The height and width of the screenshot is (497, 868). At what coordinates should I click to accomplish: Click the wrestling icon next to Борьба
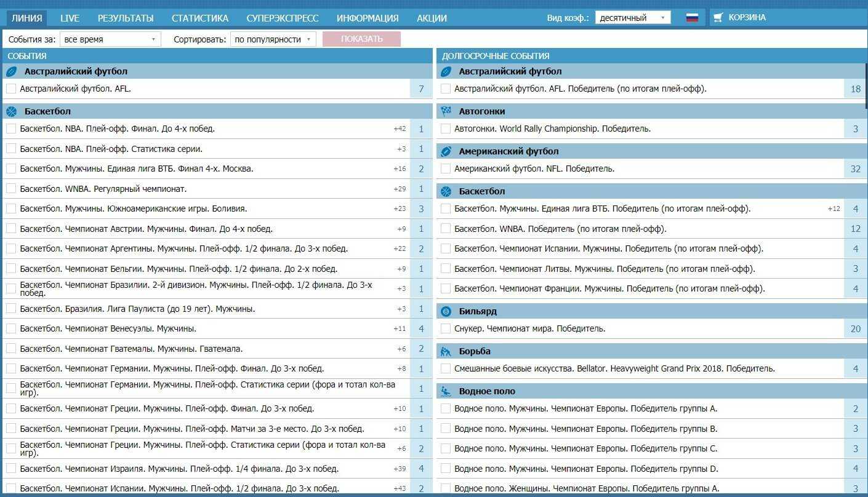point(446,351)
